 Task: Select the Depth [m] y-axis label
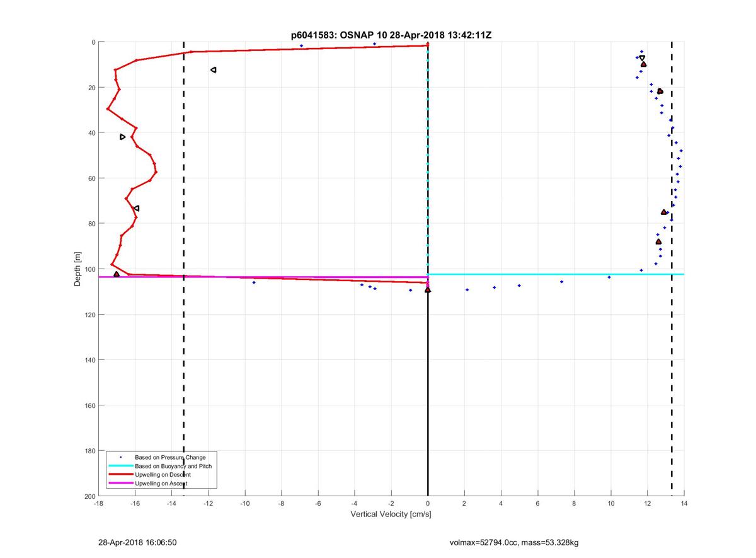(x=77, y=269)
